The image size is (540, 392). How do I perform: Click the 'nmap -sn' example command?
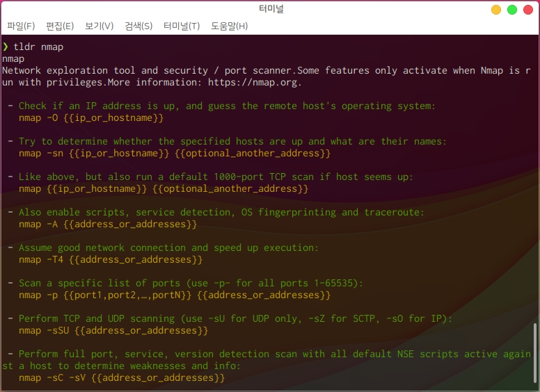(x=174, y=153)
